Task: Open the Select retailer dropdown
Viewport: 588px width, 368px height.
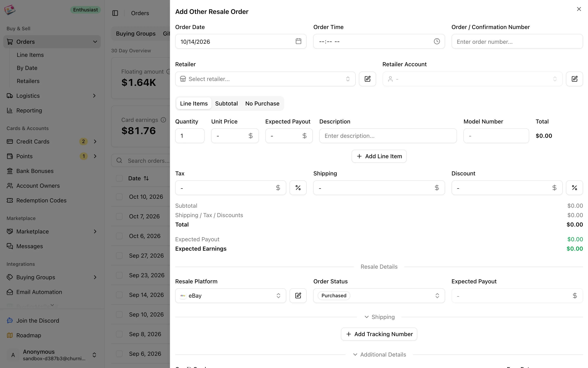Action: (x=265, y=79)
